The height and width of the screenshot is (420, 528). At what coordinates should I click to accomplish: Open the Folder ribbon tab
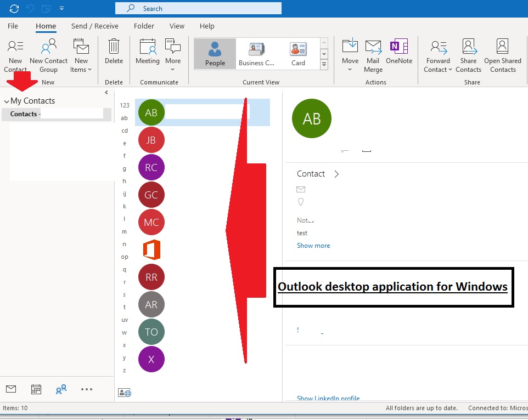[144, 26]
